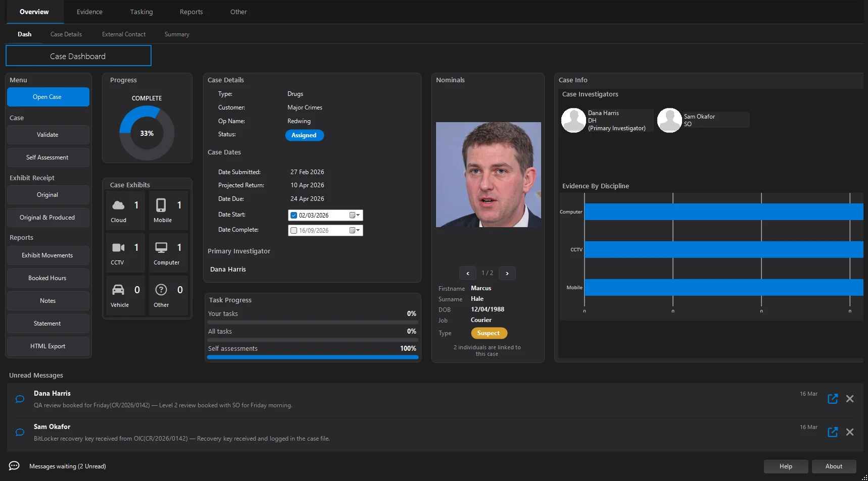
Task: Open the Date Start calendar dropdown
Action: [355, 216]
